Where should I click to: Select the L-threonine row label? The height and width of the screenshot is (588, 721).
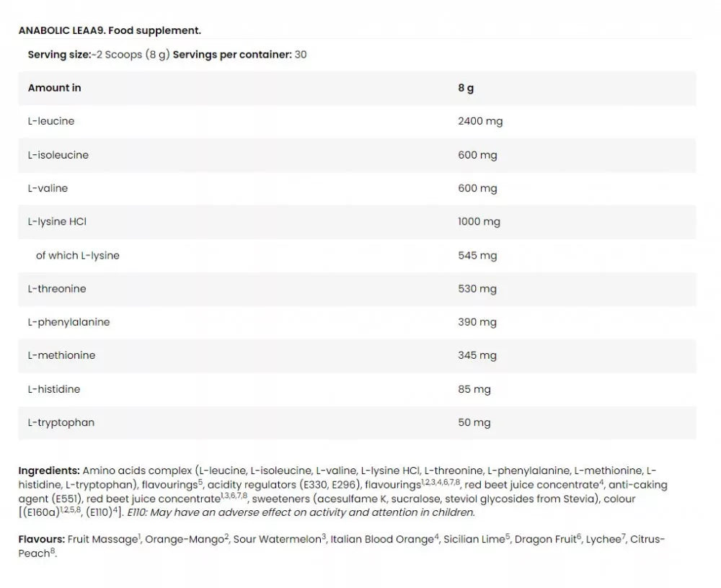[x=57, y=289]
